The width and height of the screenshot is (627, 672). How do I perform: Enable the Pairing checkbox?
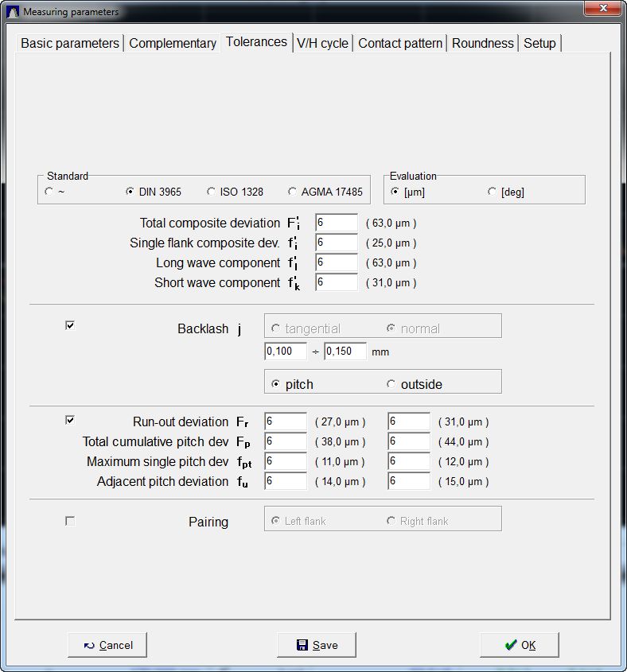click(70, 521)
